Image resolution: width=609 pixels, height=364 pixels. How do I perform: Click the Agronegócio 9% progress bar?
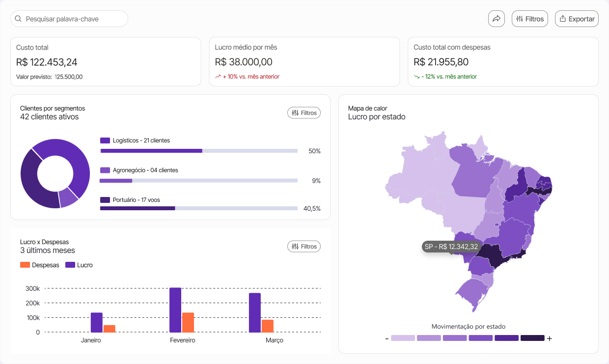click(199, 181)
